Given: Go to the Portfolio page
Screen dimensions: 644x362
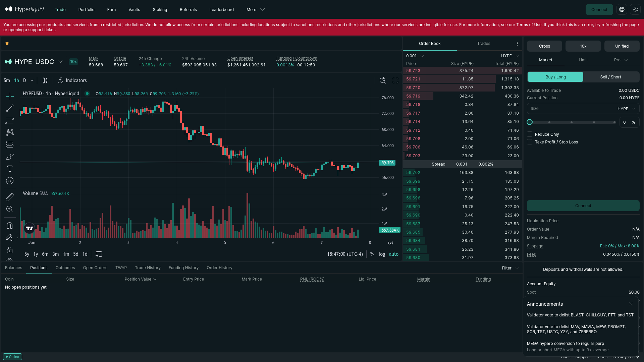Looking at the screenshot, I should point(86,10).
